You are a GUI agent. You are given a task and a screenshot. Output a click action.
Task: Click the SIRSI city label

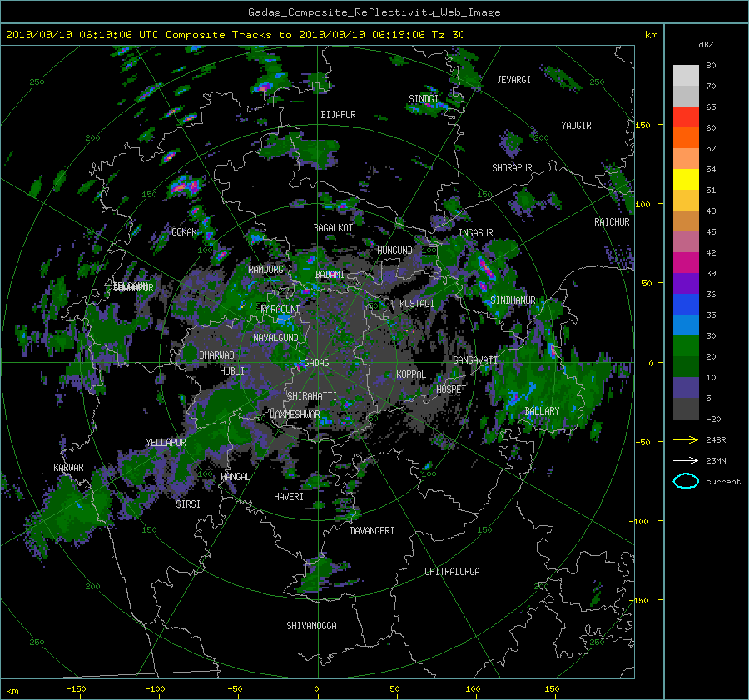188,504
